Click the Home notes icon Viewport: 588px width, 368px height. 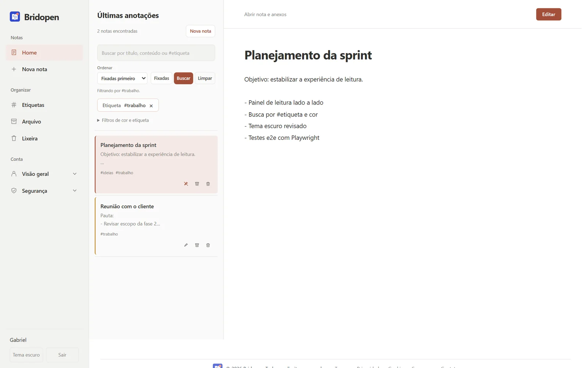14,53
